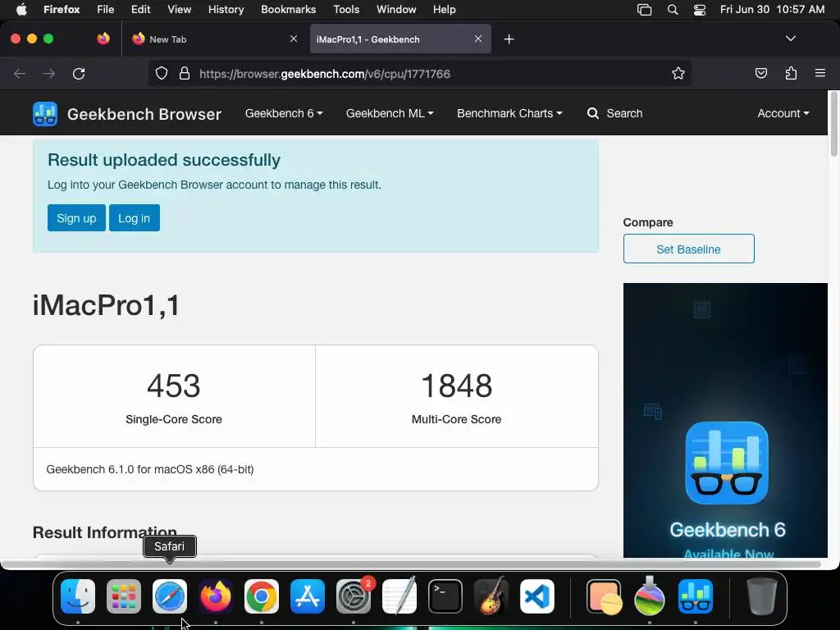Open System Settings from the dock

coord(354,596)
